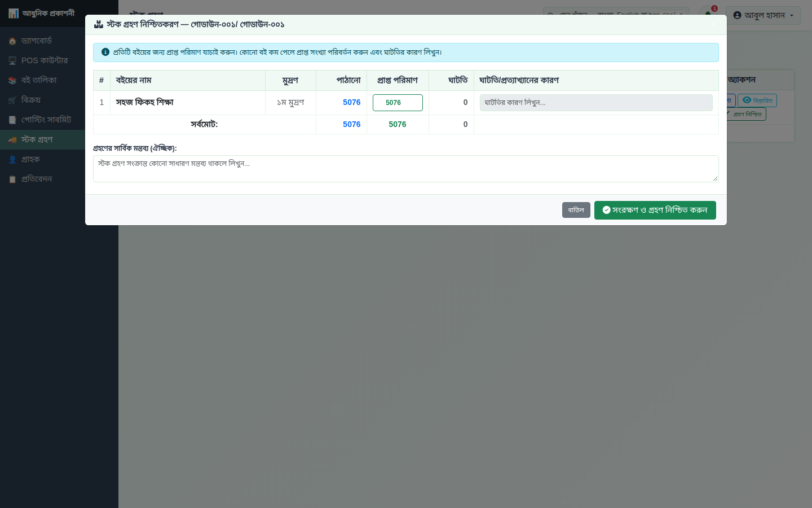Click the green received total in the সর্বমোট row
Viewport: 812px width, 508px height.
click(x=398, y=124)
